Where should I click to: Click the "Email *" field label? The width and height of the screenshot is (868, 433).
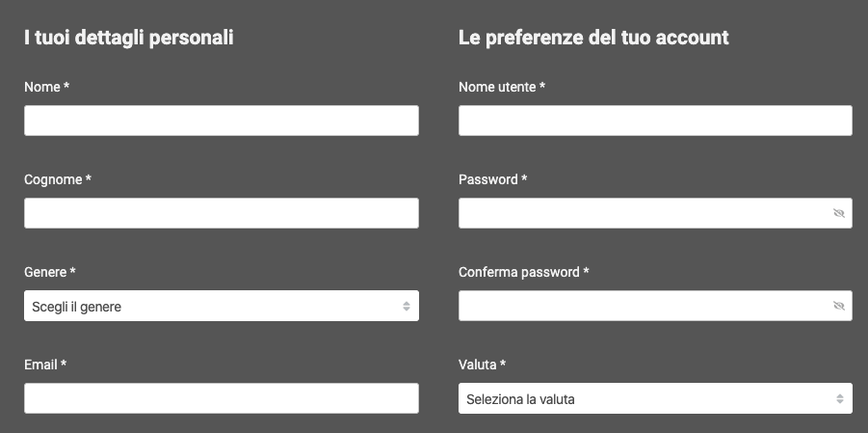(45, 365)
